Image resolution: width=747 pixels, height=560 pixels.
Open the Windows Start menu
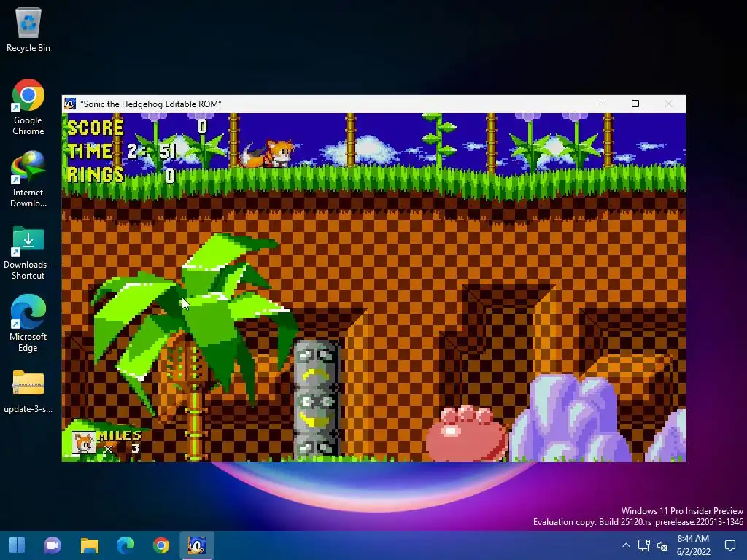(18, 545)
